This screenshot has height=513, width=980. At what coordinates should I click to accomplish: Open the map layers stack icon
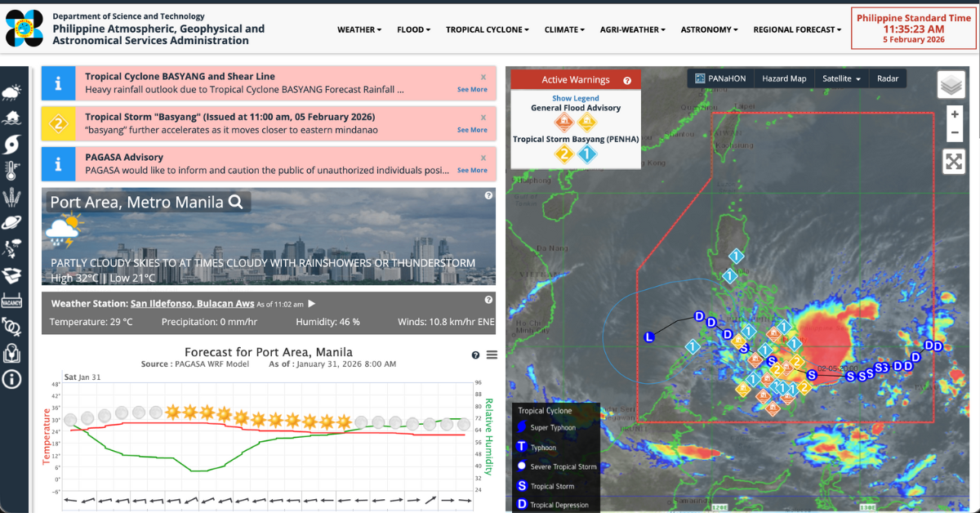950,84
